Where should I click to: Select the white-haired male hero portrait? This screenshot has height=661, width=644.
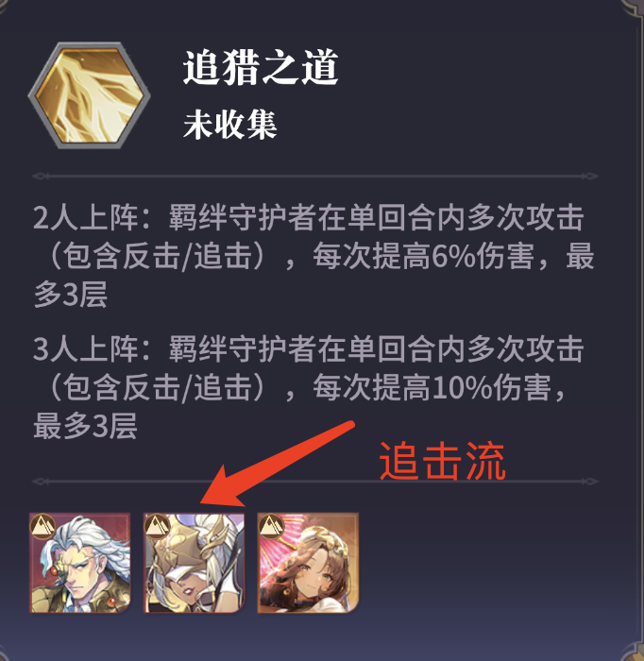coord(80,563)
